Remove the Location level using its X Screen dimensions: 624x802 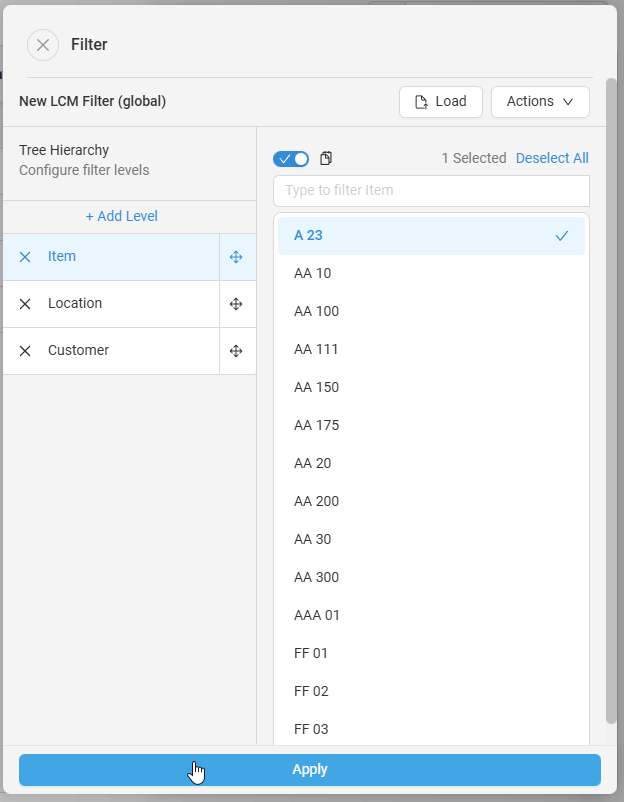[x=25, y=304]
